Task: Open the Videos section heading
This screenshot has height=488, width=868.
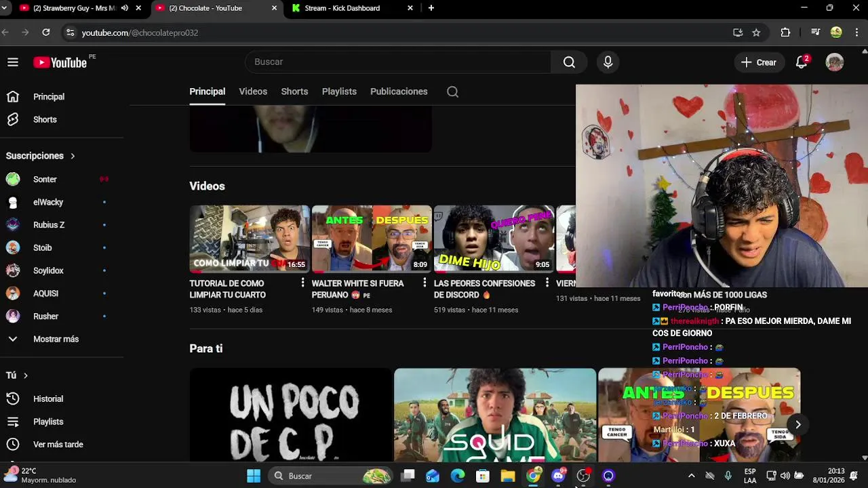Action: (x=207, y=186)
